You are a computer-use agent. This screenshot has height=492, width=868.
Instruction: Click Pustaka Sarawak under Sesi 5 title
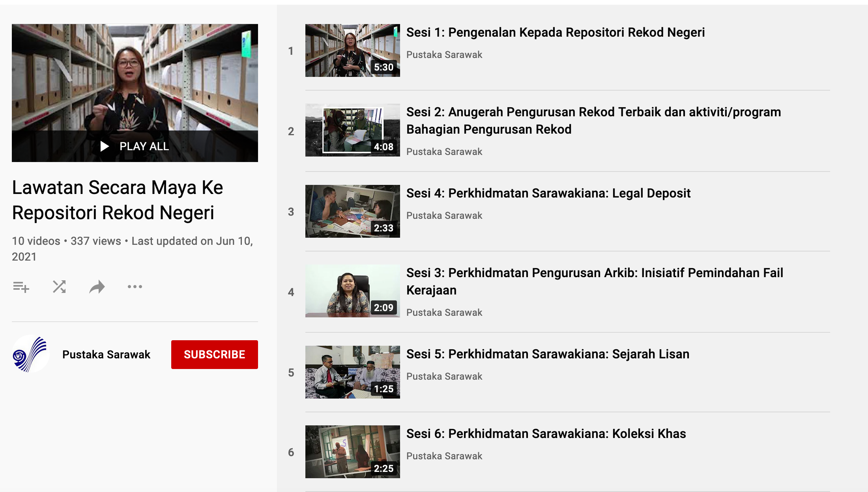click(x=444, y=376)
